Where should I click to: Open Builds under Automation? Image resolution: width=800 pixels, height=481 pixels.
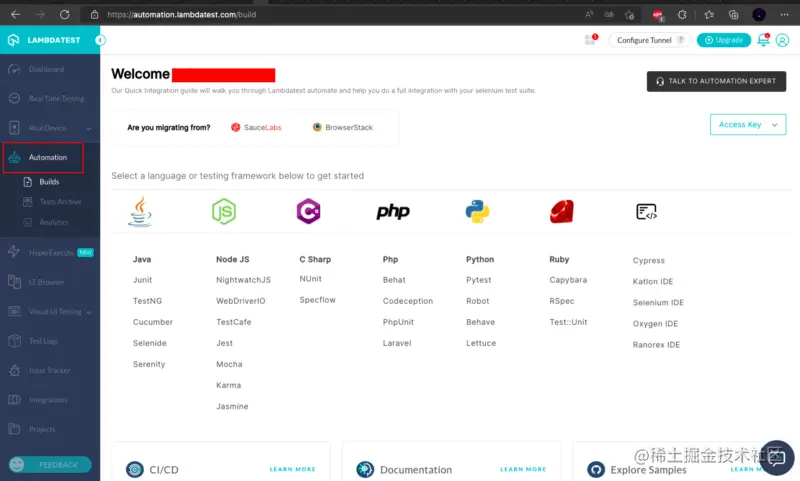click(49, 182)
